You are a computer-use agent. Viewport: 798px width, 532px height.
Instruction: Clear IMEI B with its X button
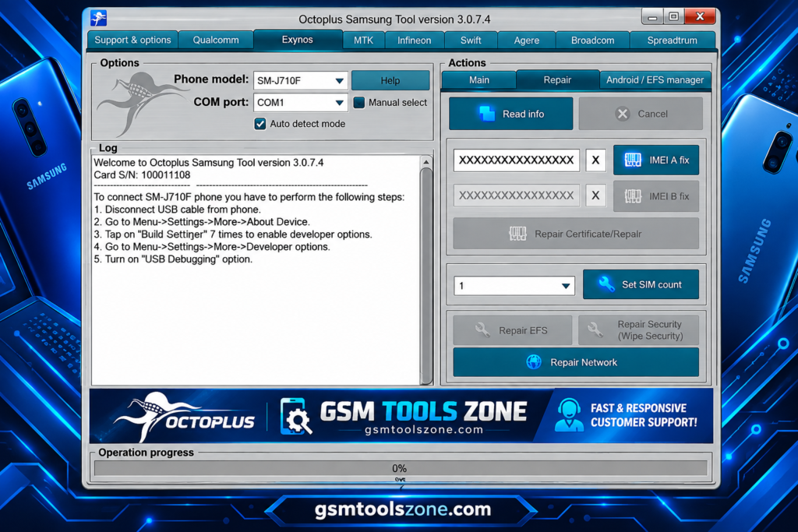point(595,196)
